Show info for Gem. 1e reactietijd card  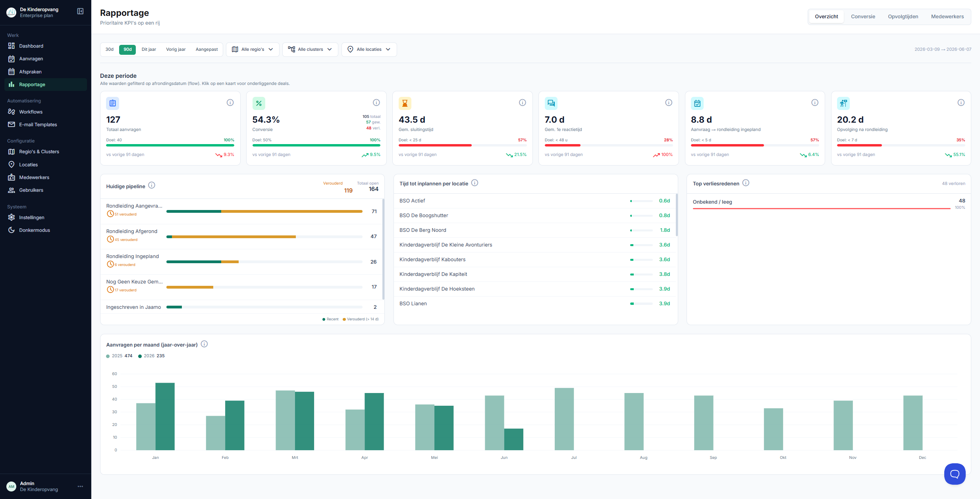(x=669, y=103)
